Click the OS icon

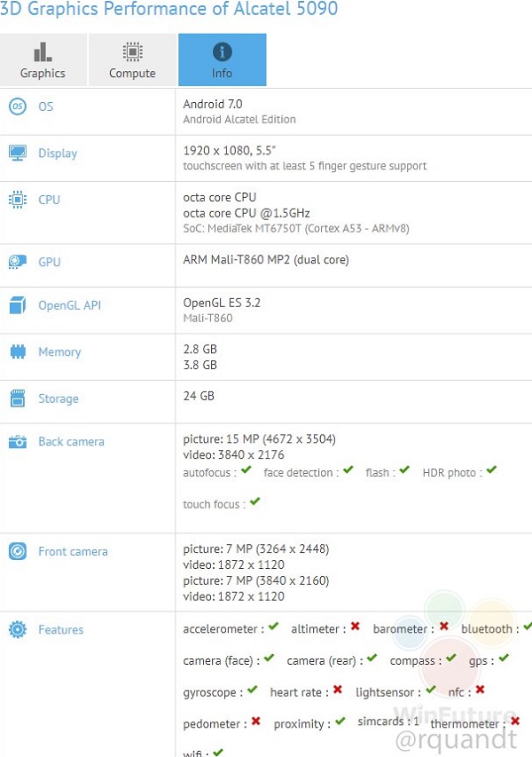[17, 106]
